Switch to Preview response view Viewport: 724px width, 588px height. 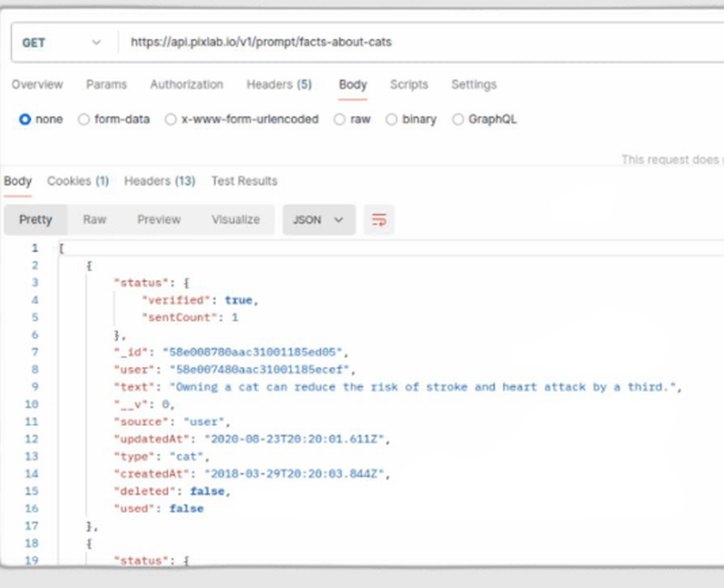(x=159, y=220)
